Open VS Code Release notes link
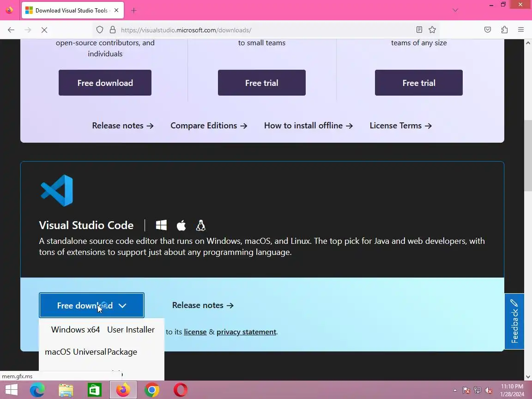 (203, 305)
